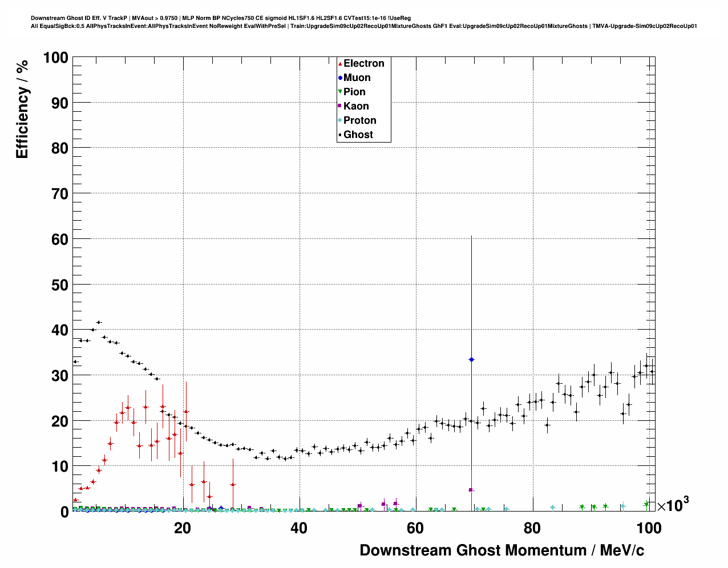Click the second title line starting 'All EqualSigBck:0.5'
Viewport: 728px width, 568px height.
tap(364, 26)
